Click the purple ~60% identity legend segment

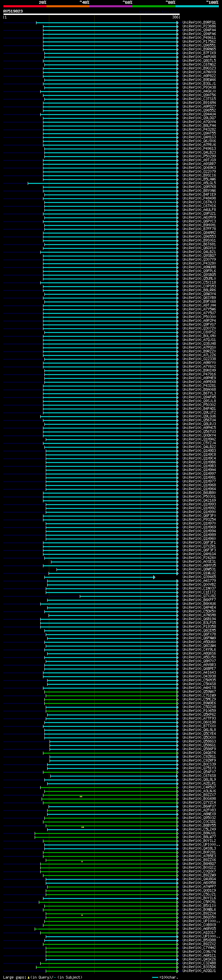[111, 6]
